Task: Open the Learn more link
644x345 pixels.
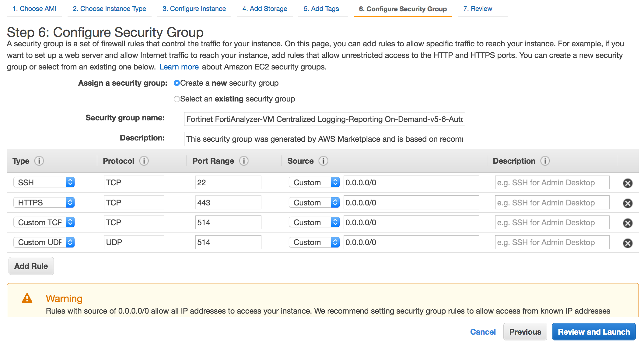Action: (179, 67)
